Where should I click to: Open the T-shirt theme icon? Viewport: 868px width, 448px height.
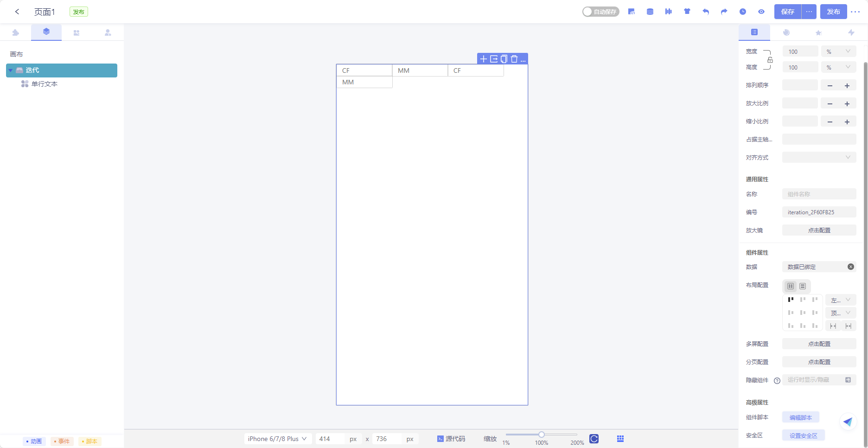pos(687,12)
